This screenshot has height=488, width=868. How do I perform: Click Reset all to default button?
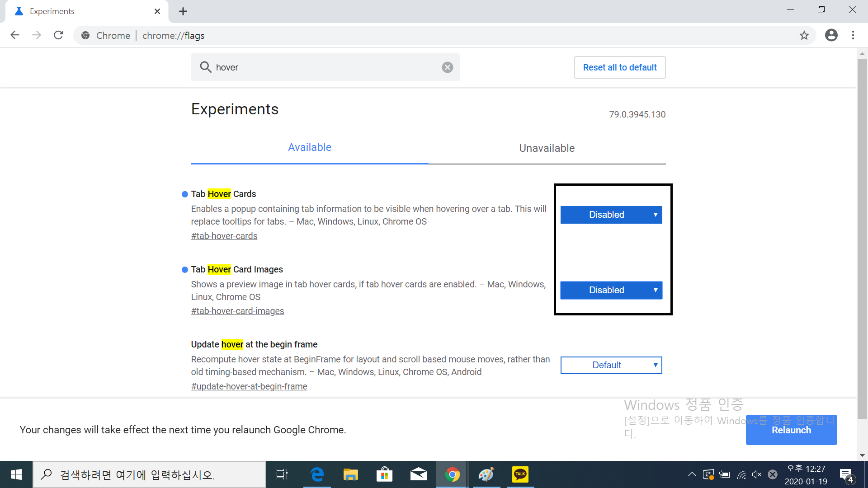[x=620, y=67]
